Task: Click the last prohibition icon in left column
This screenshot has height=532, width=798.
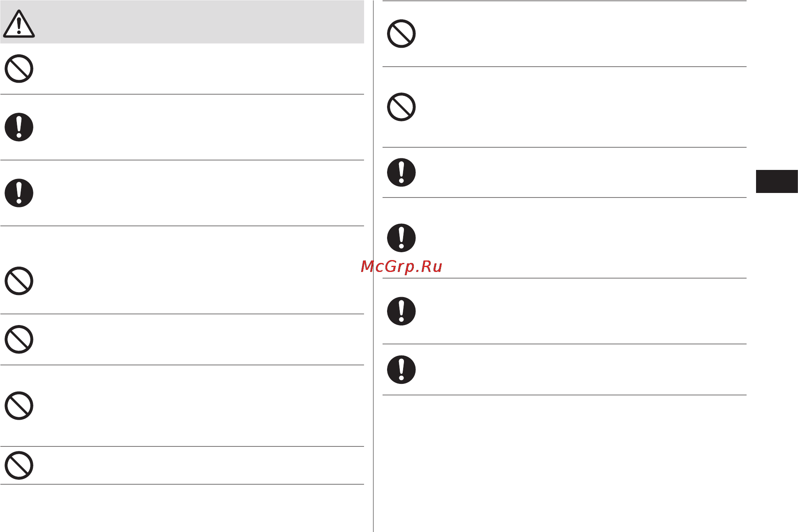Action: pyautogui.click(x=19, y=465)
